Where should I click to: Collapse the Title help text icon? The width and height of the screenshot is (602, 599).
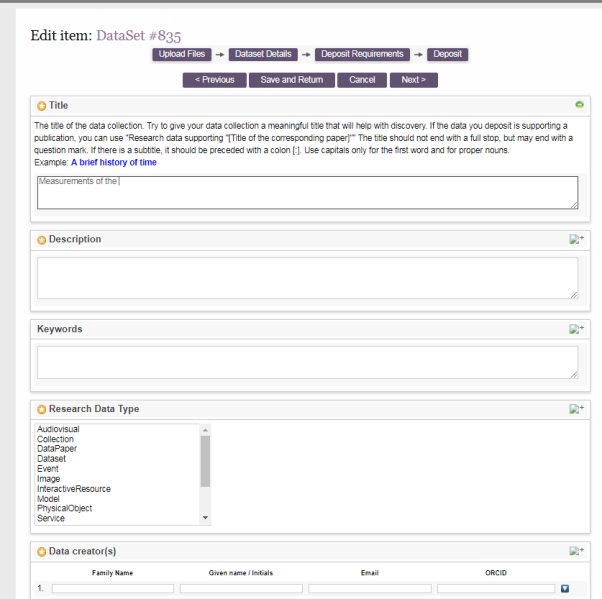click(579, 104)
